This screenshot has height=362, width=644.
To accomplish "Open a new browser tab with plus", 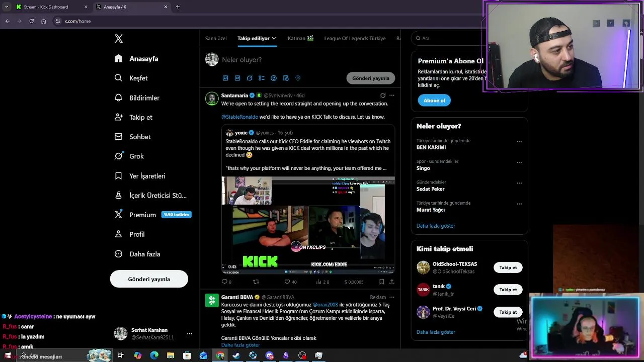I will coord(178,7).
